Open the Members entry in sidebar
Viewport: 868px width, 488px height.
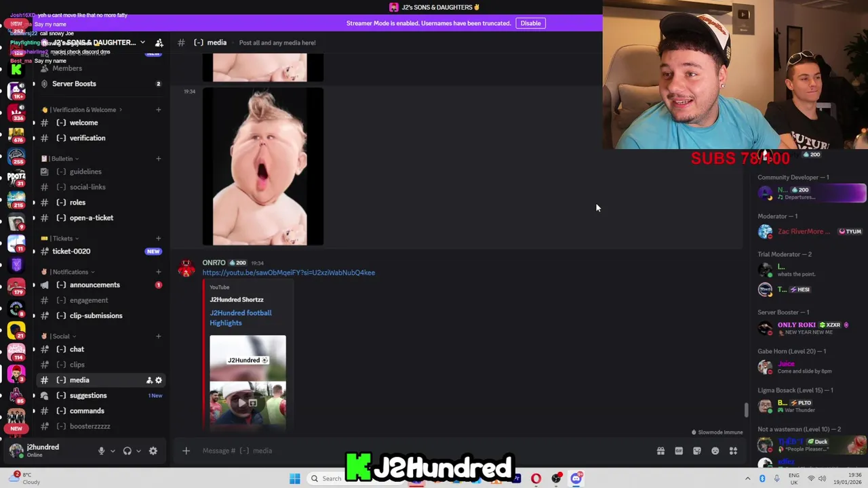pyautogui.click(x=100, y=68)
